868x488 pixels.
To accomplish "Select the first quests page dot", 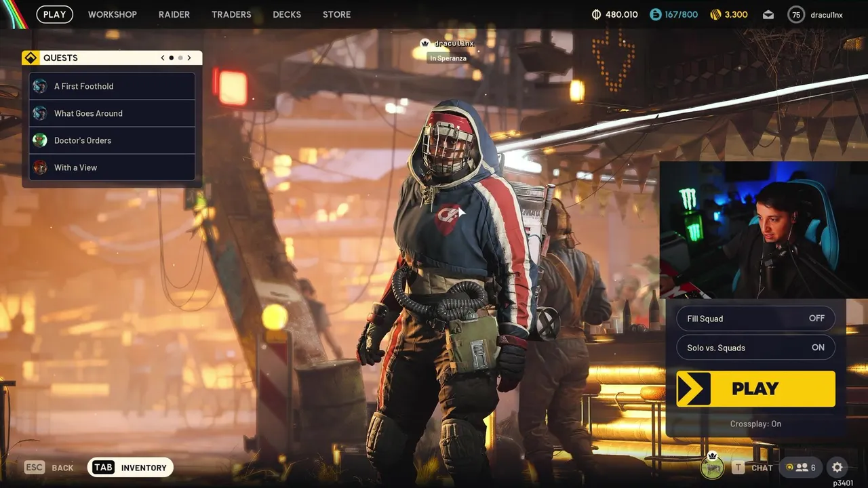I will coord(172,58).
